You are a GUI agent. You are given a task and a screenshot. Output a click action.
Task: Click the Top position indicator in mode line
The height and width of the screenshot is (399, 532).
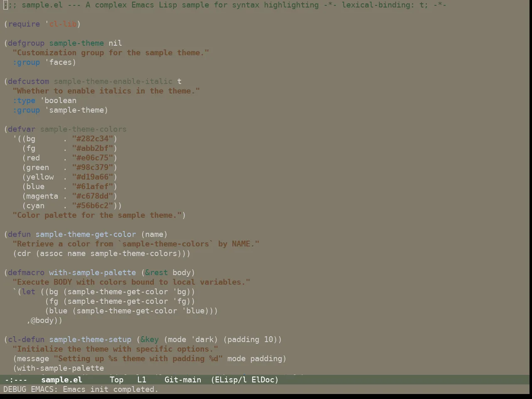click(x=117, y=380)
